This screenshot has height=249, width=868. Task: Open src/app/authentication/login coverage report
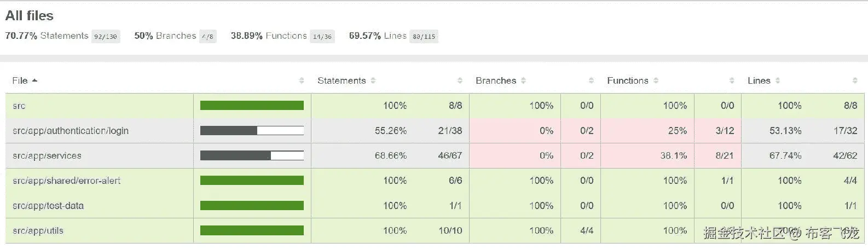pos(71,131)
